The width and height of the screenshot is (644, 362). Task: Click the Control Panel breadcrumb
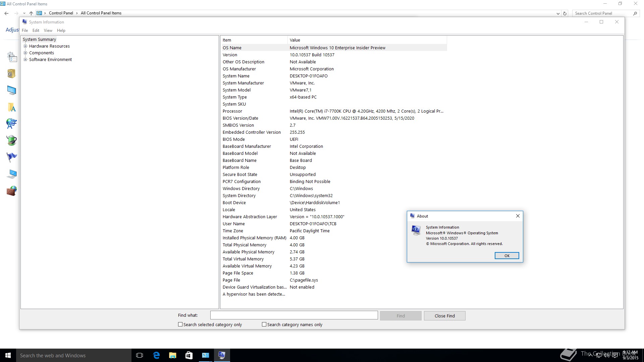(61, 13)
